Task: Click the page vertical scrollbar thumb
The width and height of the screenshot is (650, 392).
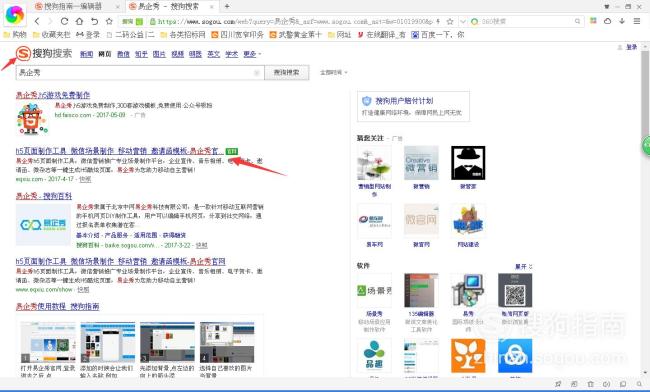Action: tap(645, 93)
